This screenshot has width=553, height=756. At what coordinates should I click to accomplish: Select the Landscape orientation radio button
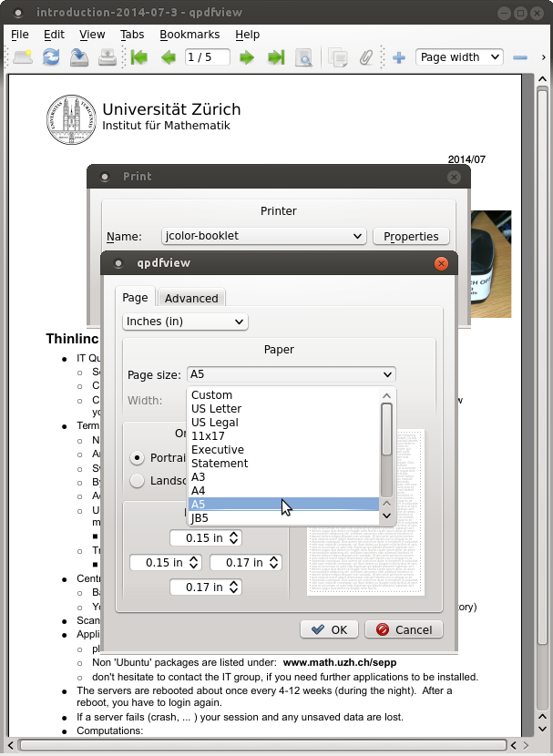click(137, 481)
